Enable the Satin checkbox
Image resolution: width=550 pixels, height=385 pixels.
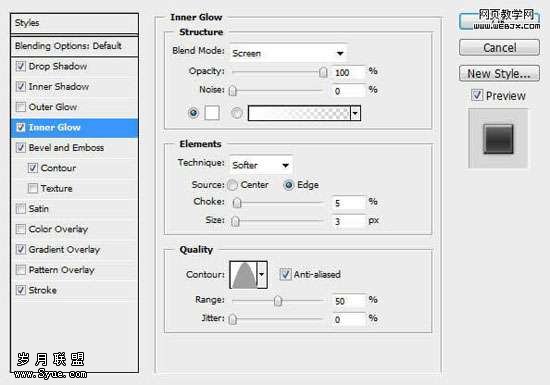tap(21, 209)
